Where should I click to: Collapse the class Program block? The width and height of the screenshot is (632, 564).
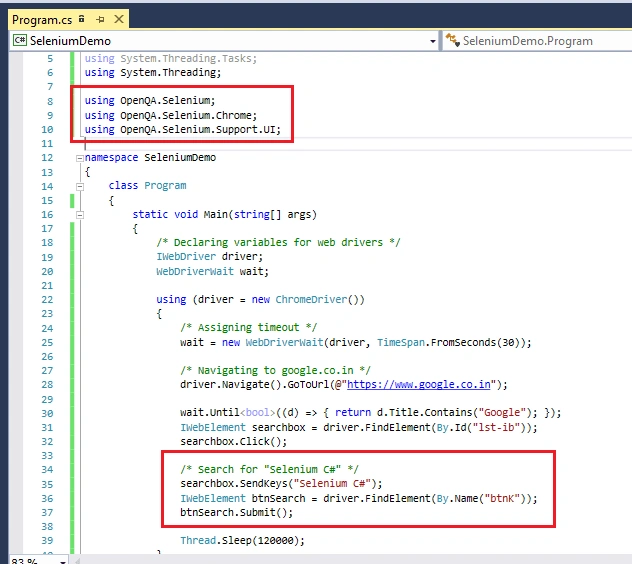coord(80,186)
